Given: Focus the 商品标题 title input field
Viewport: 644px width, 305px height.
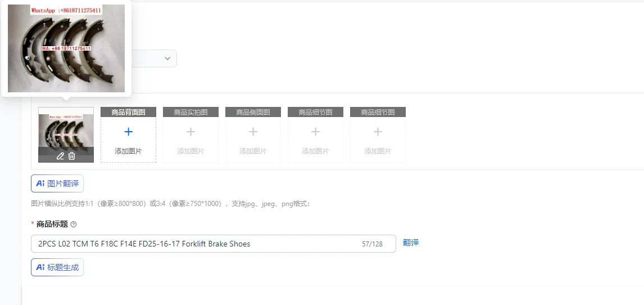Looking at the screenshot, I should (x=213, y=244).
